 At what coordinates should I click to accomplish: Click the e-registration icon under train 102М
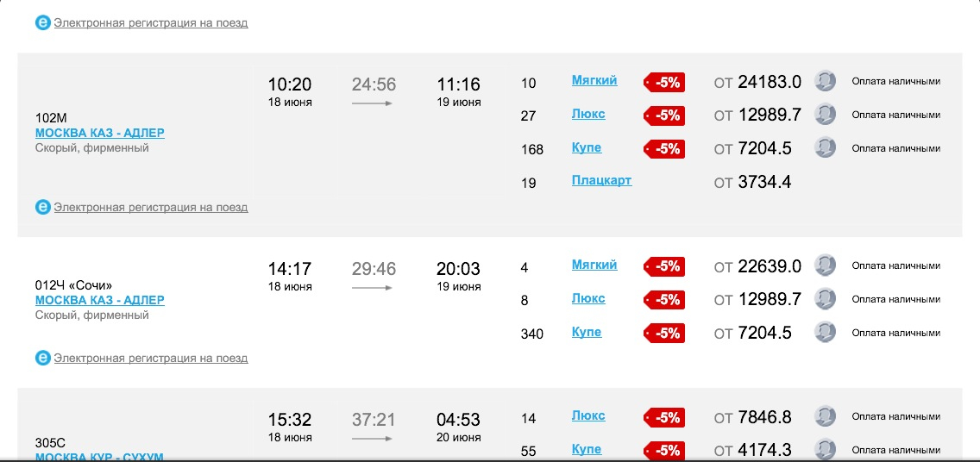pos(43,207)
